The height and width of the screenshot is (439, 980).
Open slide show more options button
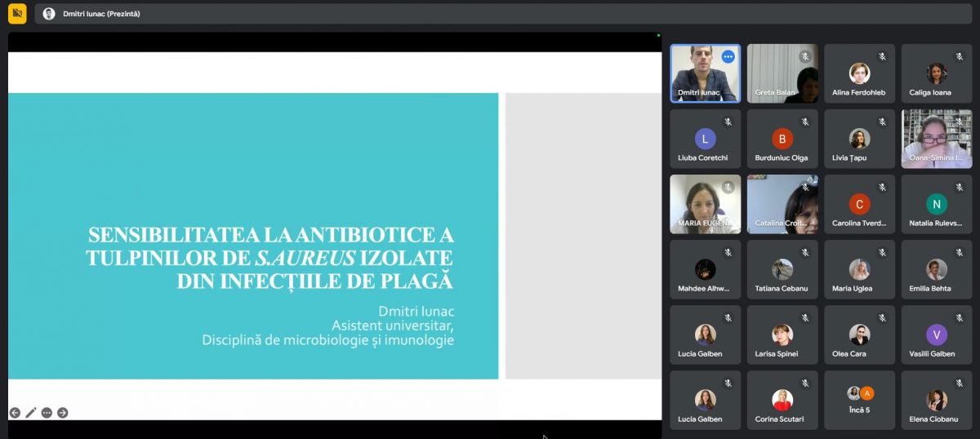47,413
